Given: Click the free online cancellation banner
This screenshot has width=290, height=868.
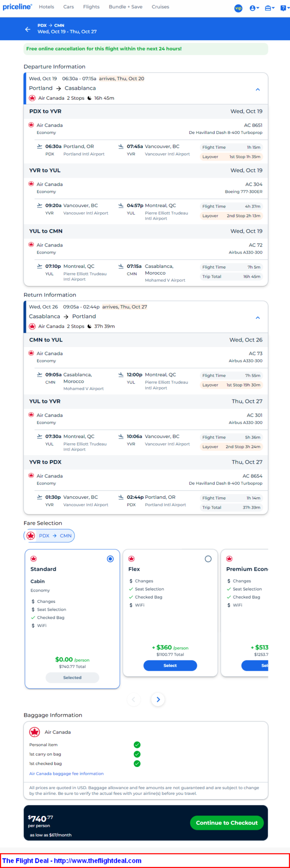Looking at the screenshot, I should point(146,49).
